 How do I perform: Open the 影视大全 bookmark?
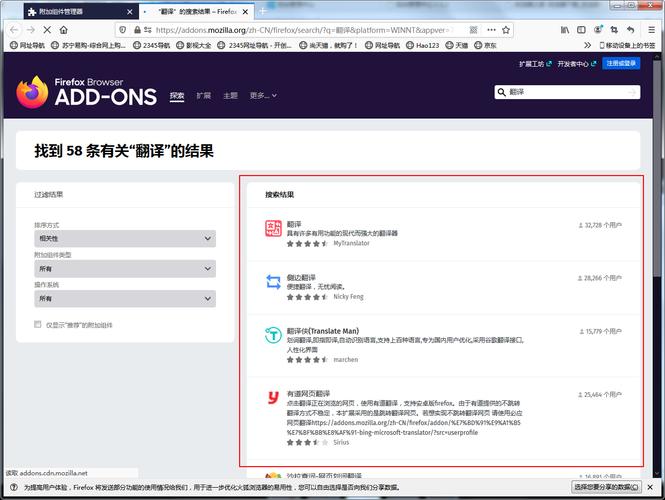pos(194,45)
